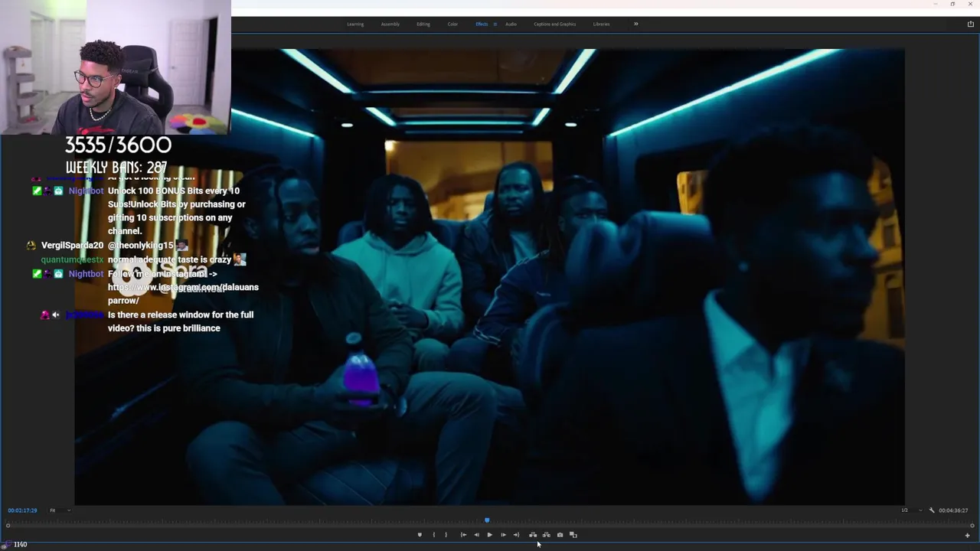
Task: Open the zoom level Fit dropdown
Action: 60,510
